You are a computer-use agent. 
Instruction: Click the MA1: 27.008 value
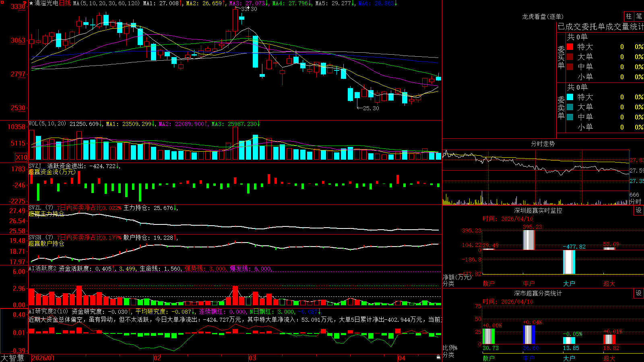162,3
